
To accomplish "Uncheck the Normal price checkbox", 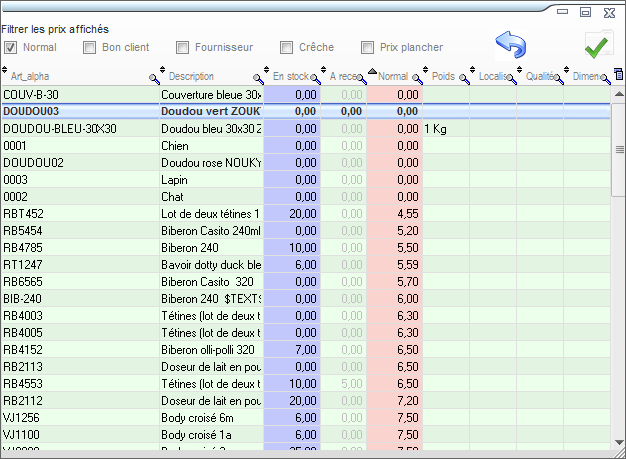I will click(11, 47).
